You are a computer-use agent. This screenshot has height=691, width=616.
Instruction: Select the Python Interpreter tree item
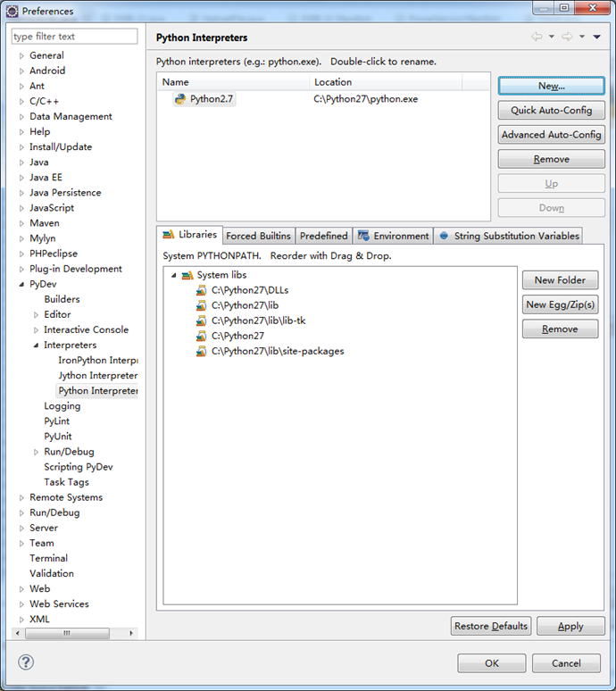click(x=98, y=391)
